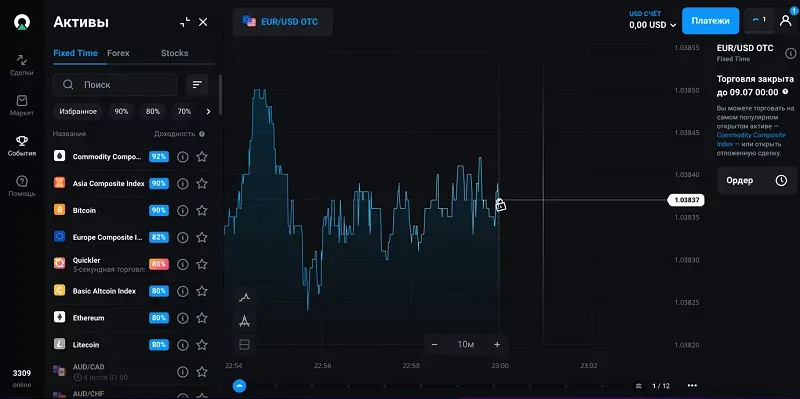
Task: Select the Litecoin asset
Action: click(131, 345)
